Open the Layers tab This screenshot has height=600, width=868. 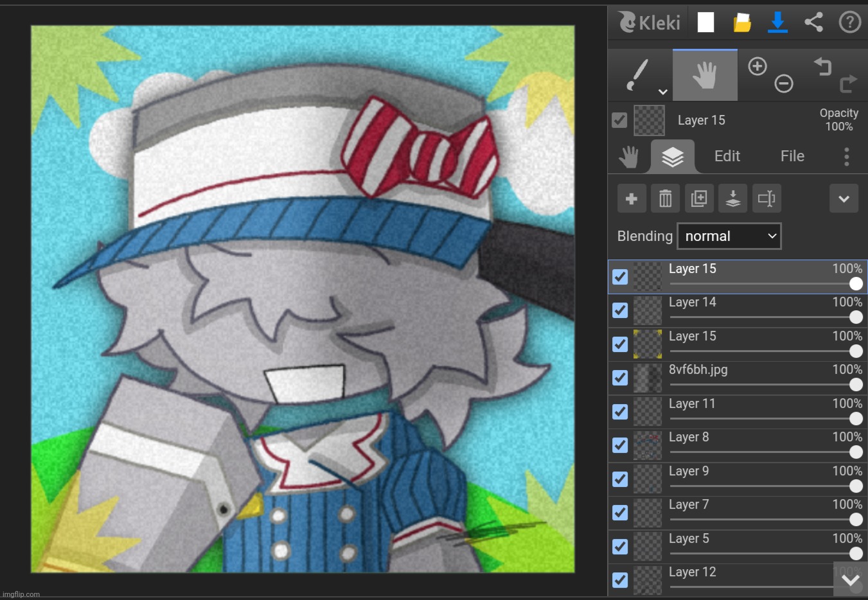(x=673, y=156)
